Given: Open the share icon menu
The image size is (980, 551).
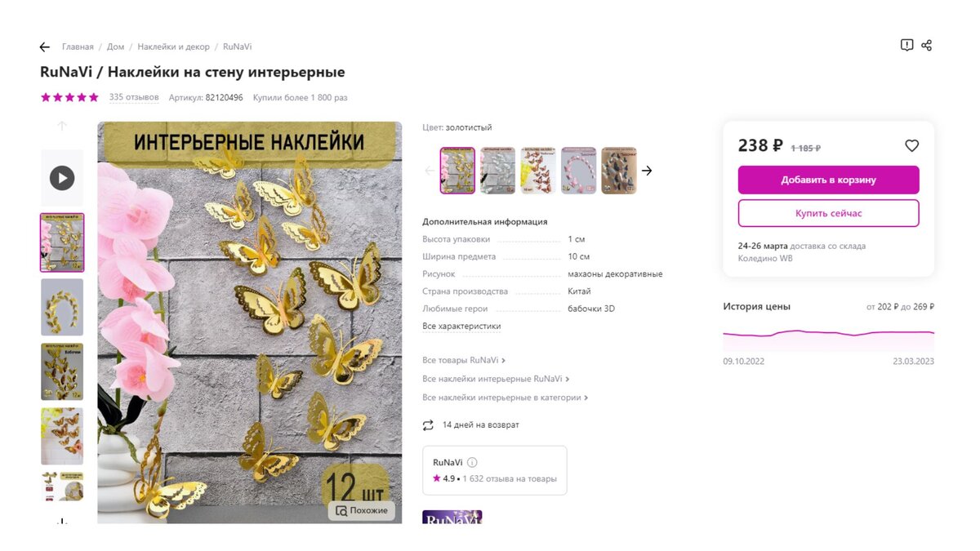Looking at the screenshot, I should coord(926,46).
